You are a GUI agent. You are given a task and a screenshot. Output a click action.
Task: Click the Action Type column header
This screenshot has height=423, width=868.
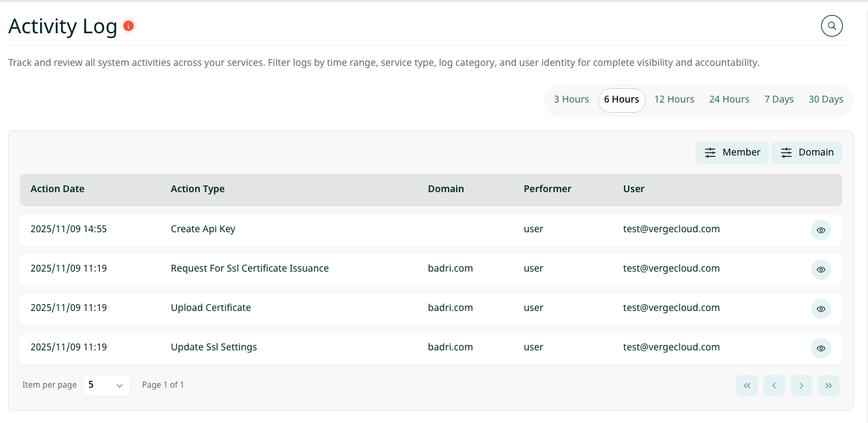(197, 189)
